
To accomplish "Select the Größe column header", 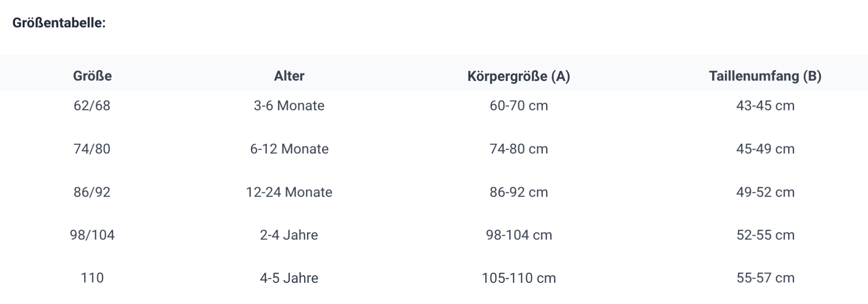I will (92, 76).
